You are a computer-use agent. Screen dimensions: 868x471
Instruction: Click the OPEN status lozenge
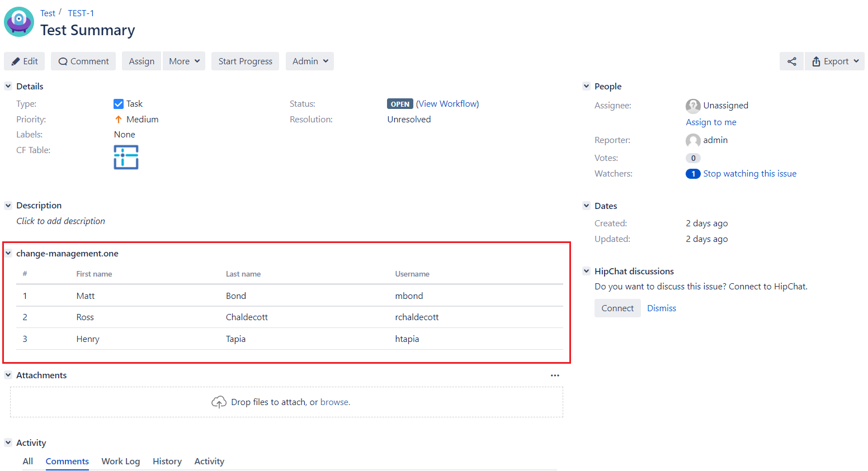(x=400, y=103)
